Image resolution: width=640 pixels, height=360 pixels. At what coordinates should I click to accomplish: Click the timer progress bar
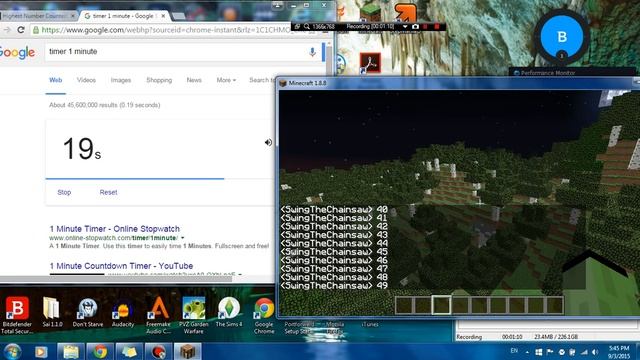click(159, 178)
